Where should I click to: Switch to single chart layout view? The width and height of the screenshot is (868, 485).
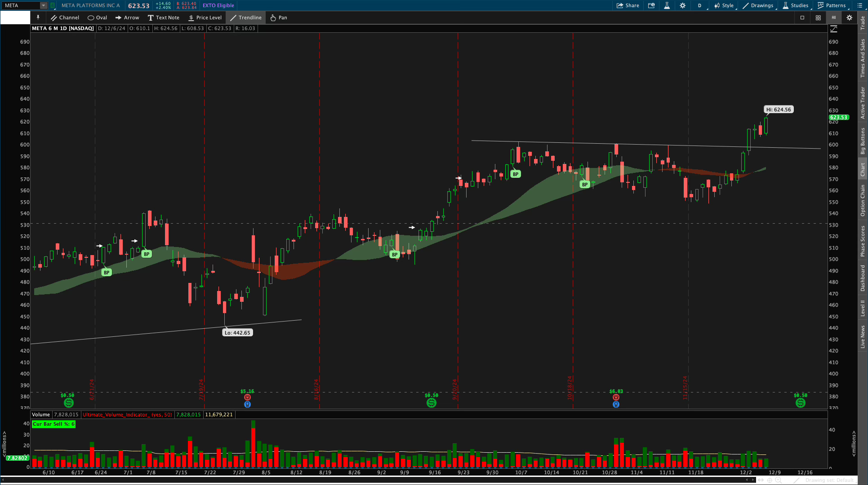click(802, 18)
